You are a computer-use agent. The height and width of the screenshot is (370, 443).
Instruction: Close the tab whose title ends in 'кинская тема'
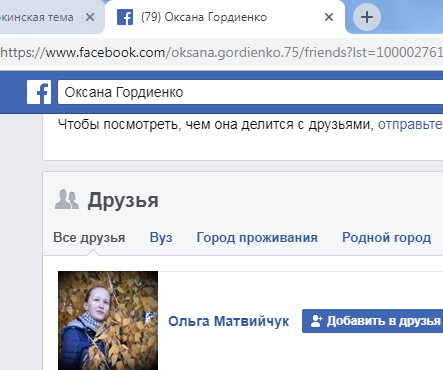[x=90, y=17]
